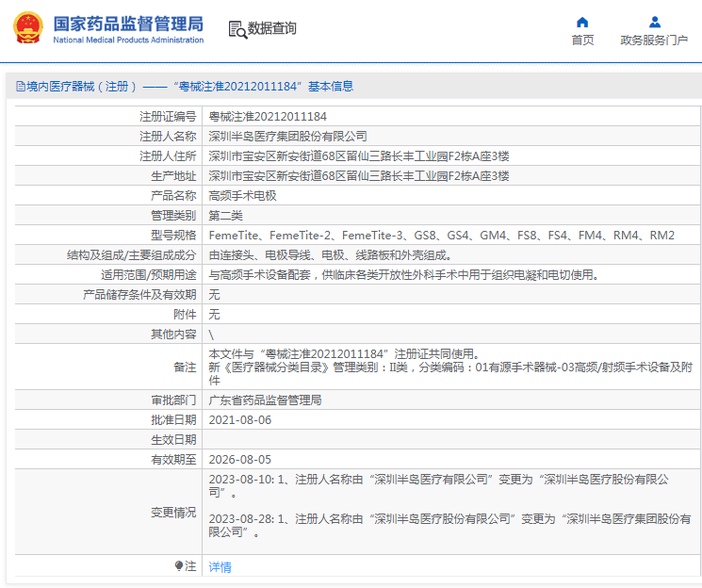Click 国家药品监督管理局 site title

coord(128,24)
